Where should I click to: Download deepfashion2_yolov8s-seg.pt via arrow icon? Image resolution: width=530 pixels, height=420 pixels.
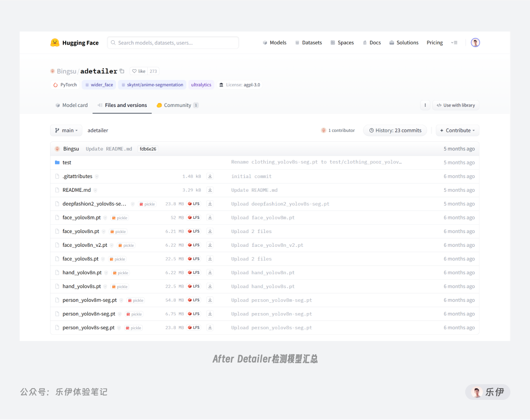click(210, 204)
